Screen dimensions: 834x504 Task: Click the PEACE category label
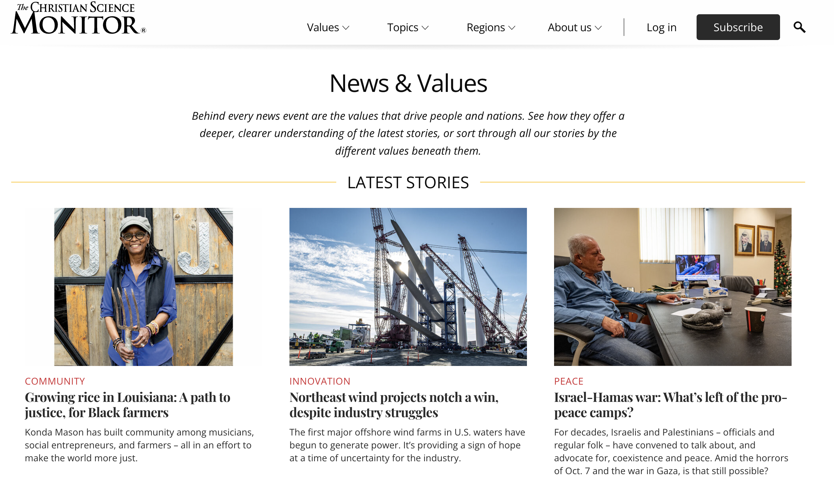coord(569,381)
